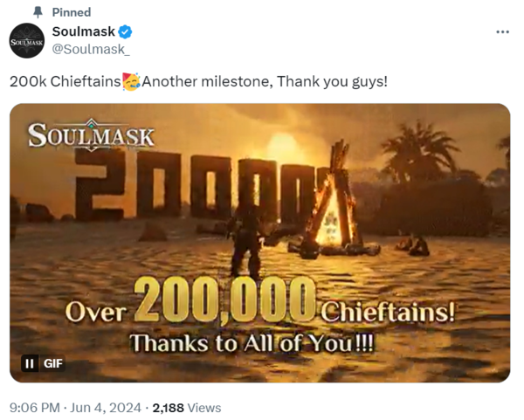Click the party face emoji in the post
Viewport: 524px width, 420px height.
132,82
